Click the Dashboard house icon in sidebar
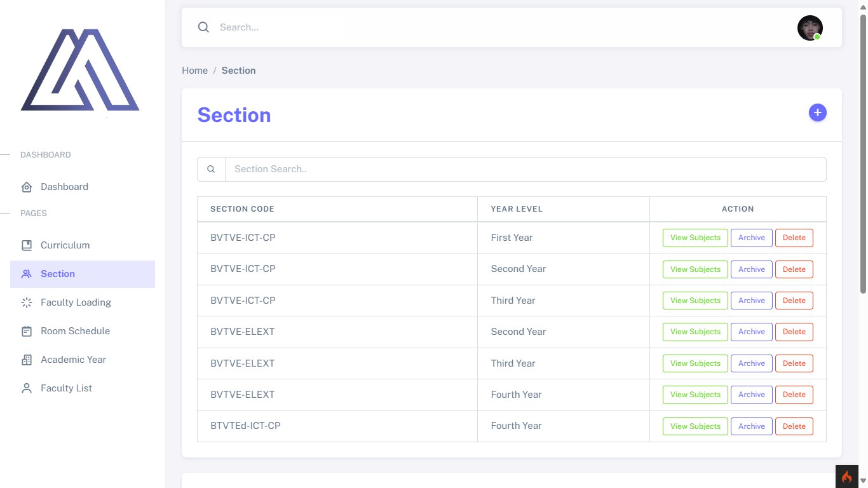 tap(27, 187)
